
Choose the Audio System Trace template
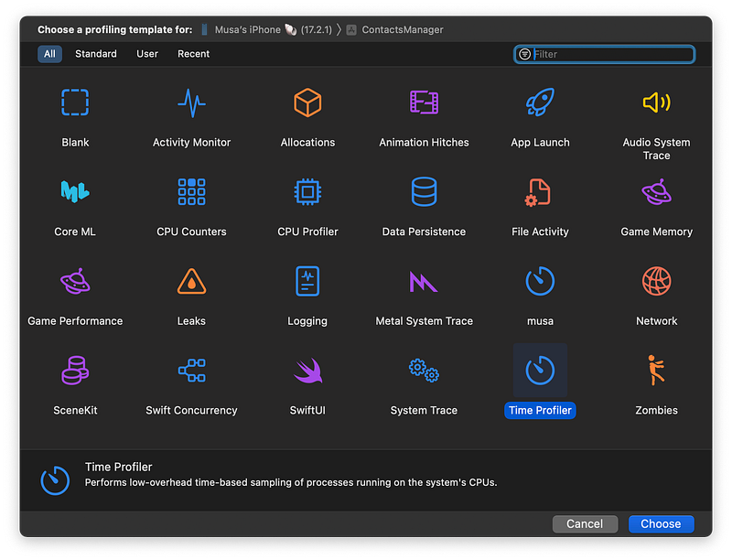[656, 102]
